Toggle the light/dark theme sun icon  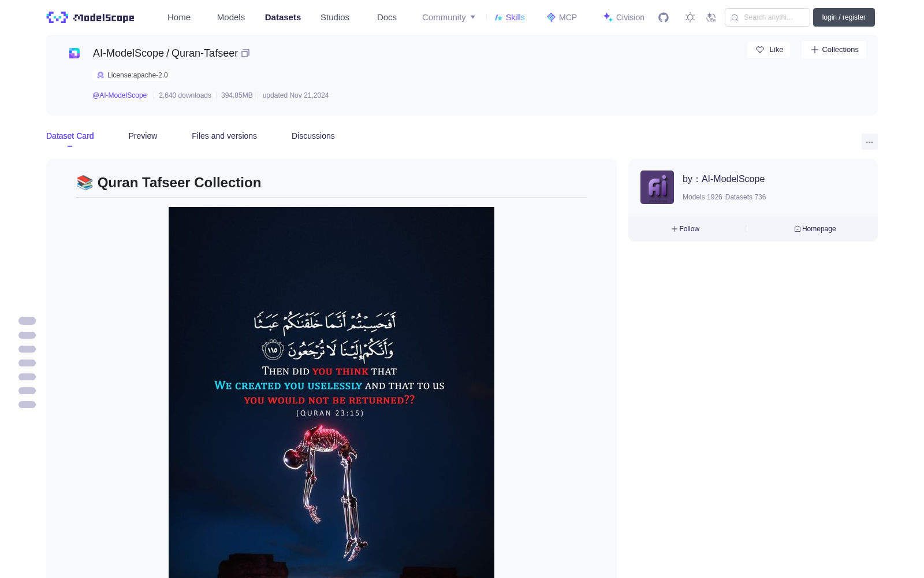pyautogui.click(x=690, y=17)
